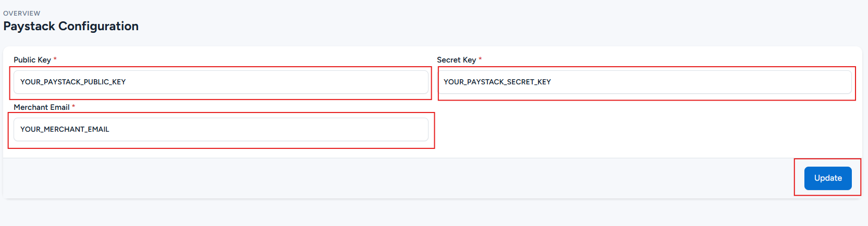
Task: Click the required asterisk beside Merchant Email
Action: 74,107
